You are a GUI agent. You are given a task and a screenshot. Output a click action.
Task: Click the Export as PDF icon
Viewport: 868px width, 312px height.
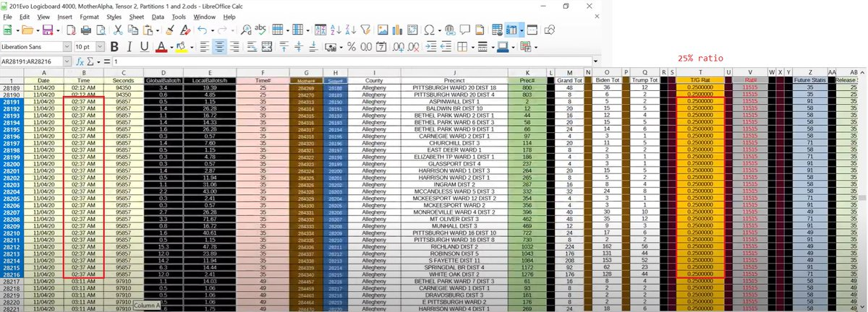click(70, 30)
